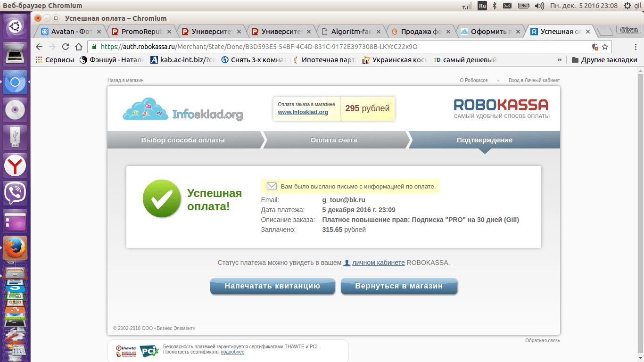Screen dimensions: 644x362
Task: Open the Gilyan profile menu
Action: 629,30
